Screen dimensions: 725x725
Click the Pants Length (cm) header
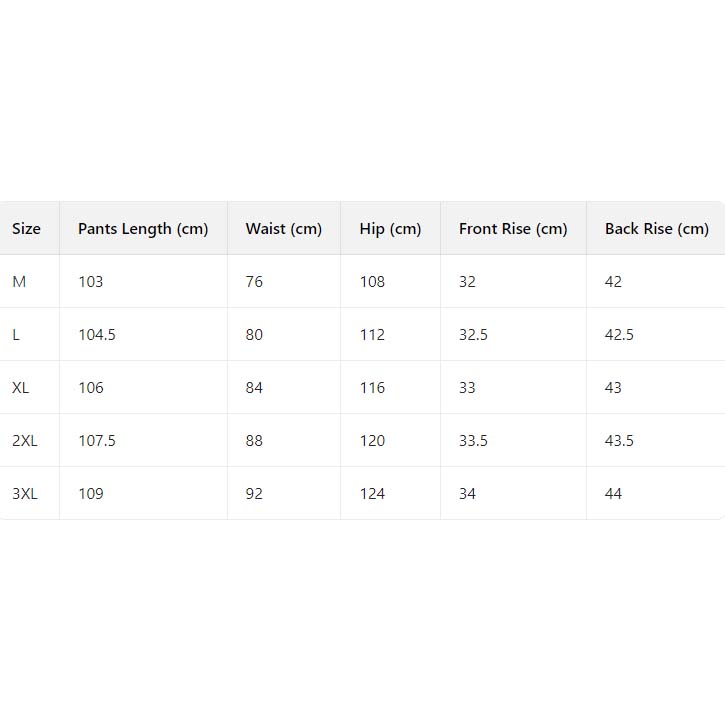click(x=143, y=229)
